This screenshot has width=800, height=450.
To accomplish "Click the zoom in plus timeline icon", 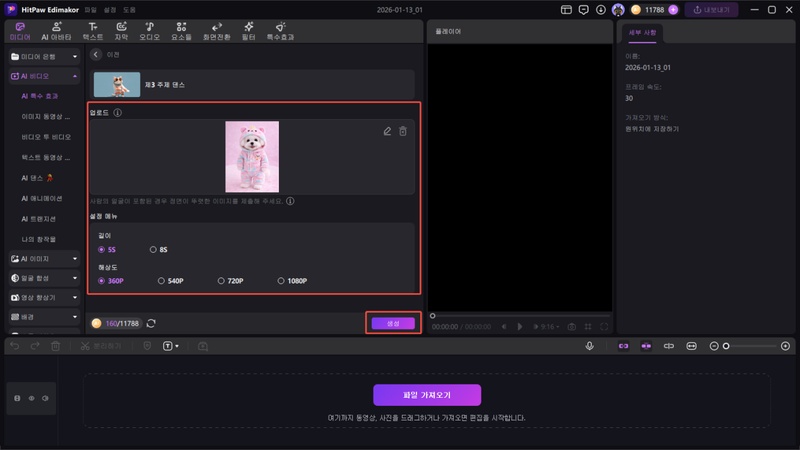I will click(x=785, y=346).
